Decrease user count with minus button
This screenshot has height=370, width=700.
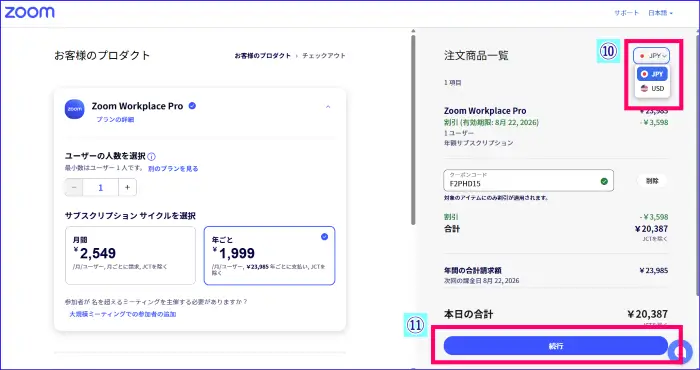tap(74, 187)
